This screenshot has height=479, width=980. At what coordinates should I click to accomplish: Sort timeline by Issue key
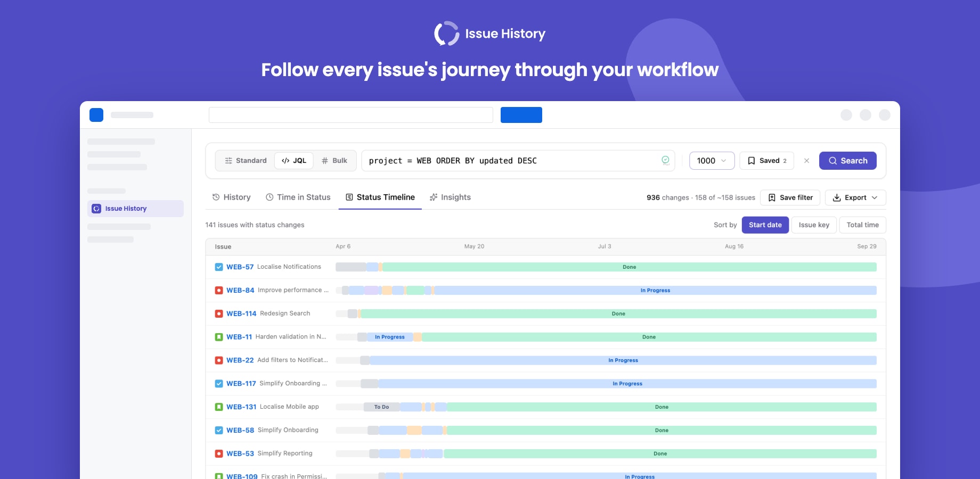click(x=814, y=225)
